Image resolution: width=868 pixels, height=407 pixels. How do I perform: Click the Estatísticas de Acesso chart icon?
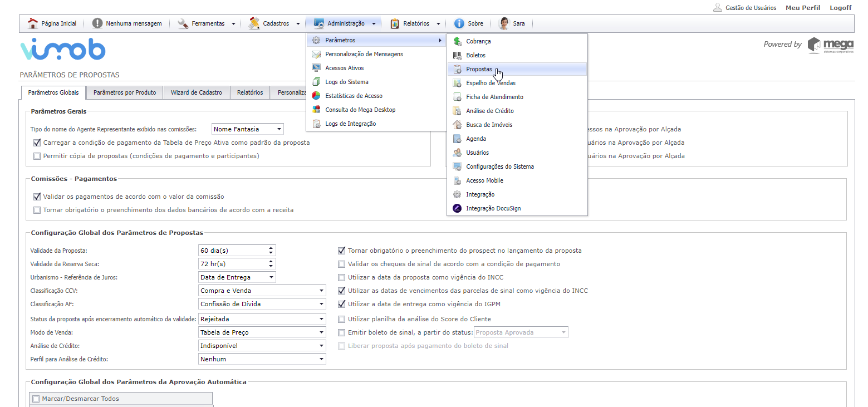pos(316,96)
